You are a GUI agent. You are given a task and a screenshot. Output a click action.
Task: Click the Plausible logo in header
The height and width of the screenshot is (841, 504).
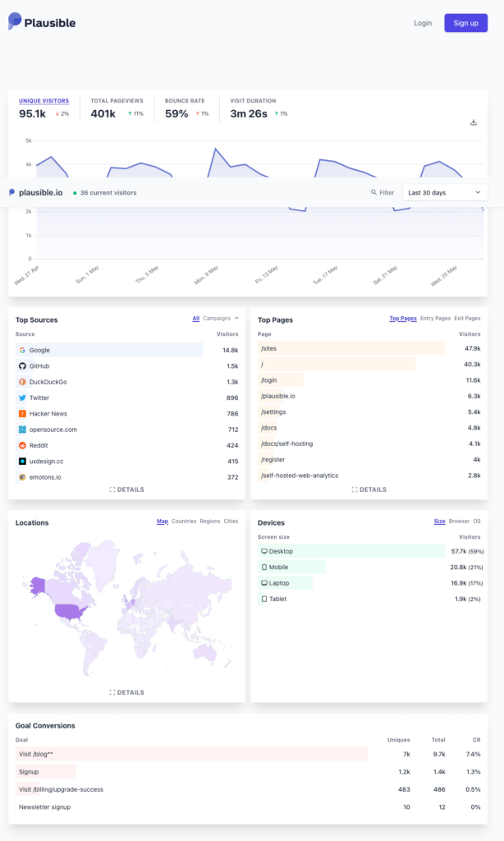[x=42, y=23]
